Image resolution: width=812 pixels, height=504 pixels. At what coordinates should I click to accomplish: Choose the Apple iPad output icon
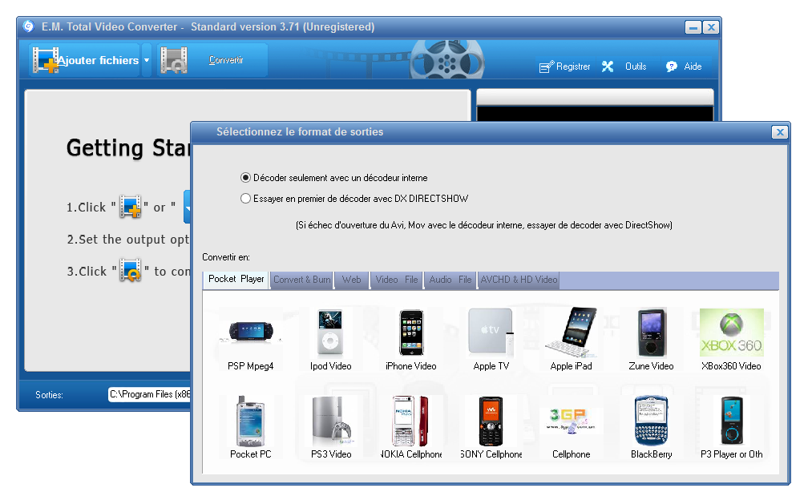click(x=572, y=333)
